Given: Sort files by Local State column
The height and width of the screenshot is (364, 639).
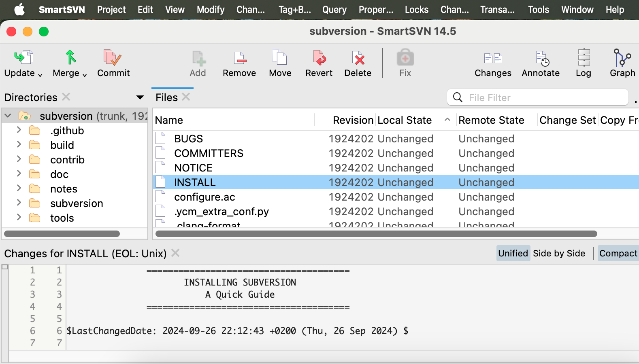Looking at the screenshot, I should tap(405, 120).
